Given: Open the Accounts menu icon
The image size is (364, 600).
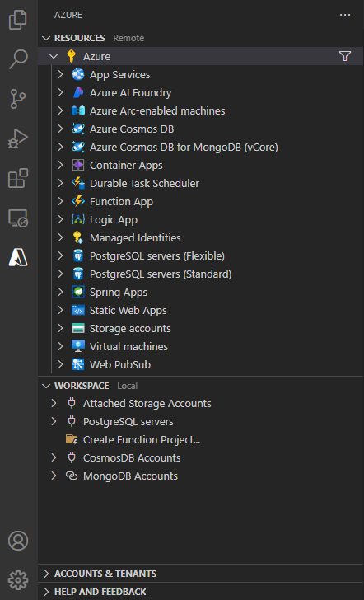Looking at the screenshot, I should tap(18, 541).
